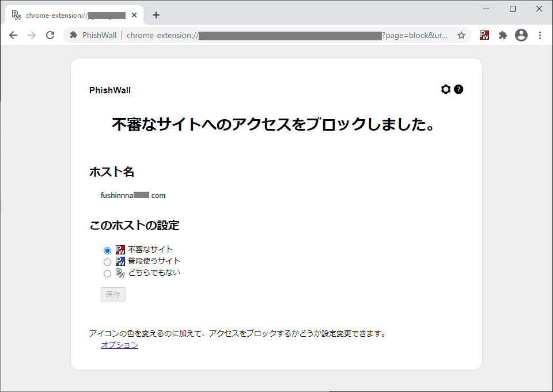The height and width of the screenshot is (392, 553).
Task: Go back to the previous page
Action: pyautogui.click(x=13, y=35)
